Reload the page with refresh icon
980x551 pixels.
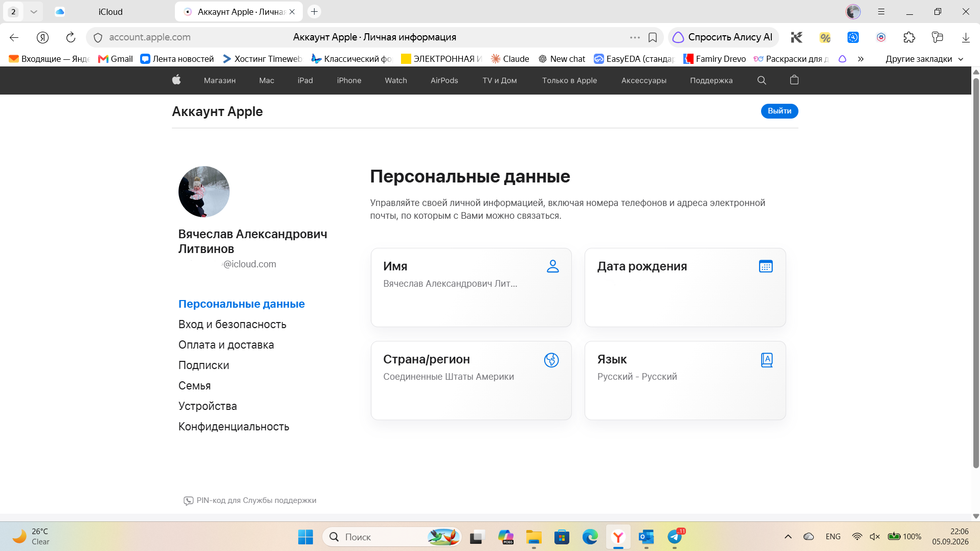tap(71, 37)
